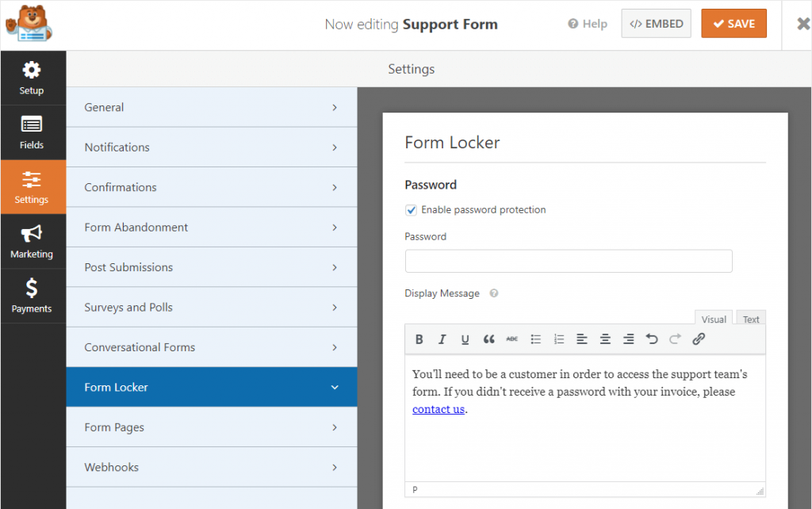The height and width of the screenshot is (509, 812).
Task: Collapse the Form Locker section
Action: tap(211, 387)
